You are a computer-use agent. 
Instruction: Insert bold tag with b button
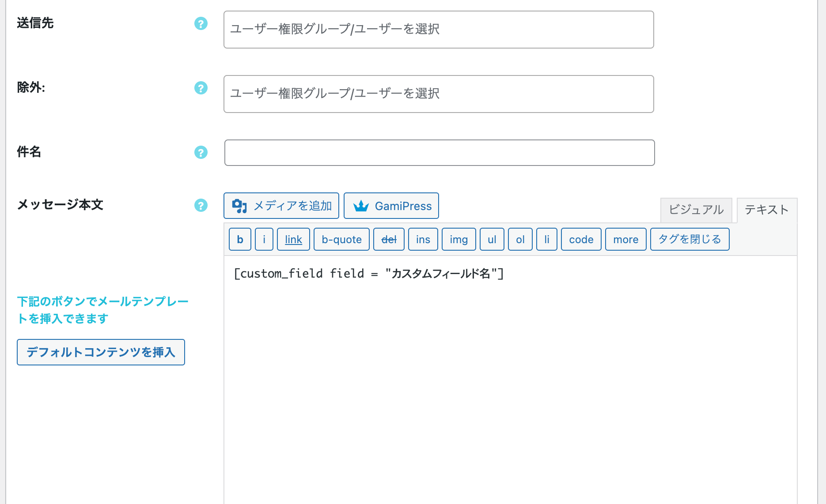point(240,239)
